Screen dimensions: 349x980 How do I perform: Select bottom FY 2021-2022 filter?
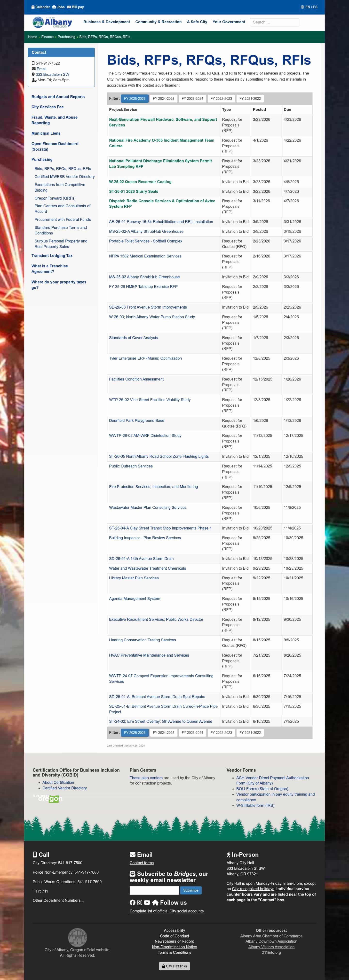[250, 732]
